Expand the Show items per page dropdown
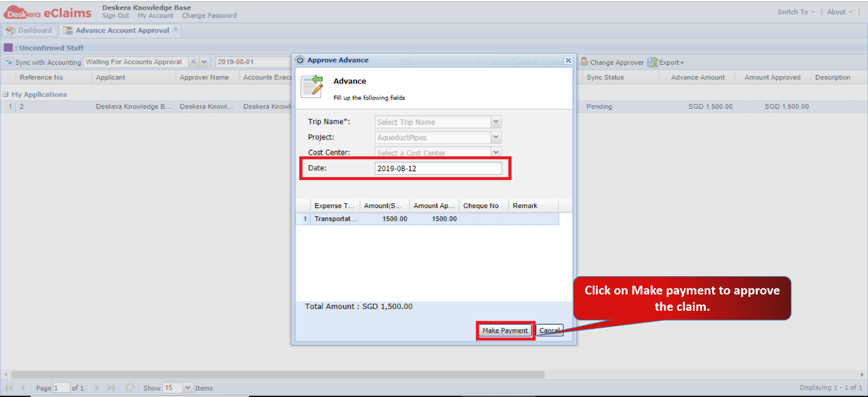The width and height of the screenshot is (868, 397). [x=187, y=388]
